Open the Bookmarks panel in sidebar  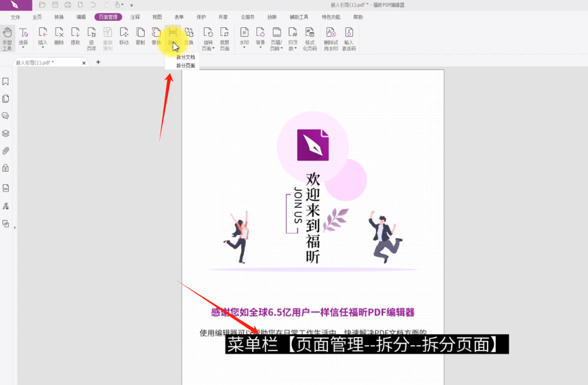5,82
